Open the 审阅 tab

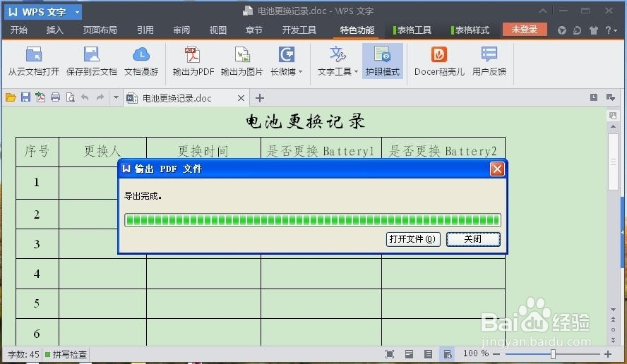tap(181, 30)
